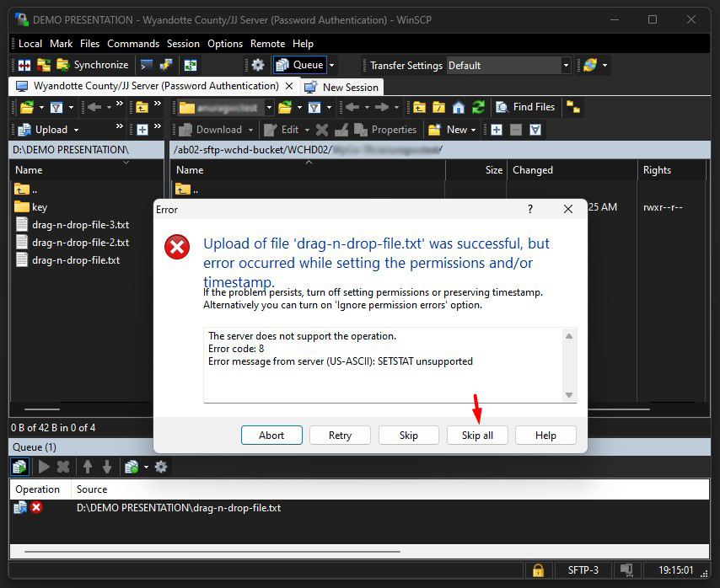Toggle the Queue button in toolbar
The image size is (720, 588).
[300, 65]
